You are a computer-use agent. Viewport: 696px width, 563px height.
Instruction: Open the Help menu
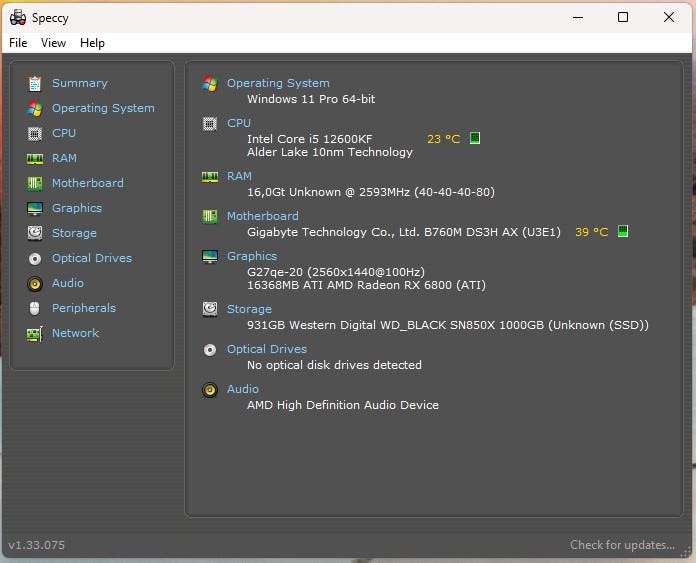[92, 43]
